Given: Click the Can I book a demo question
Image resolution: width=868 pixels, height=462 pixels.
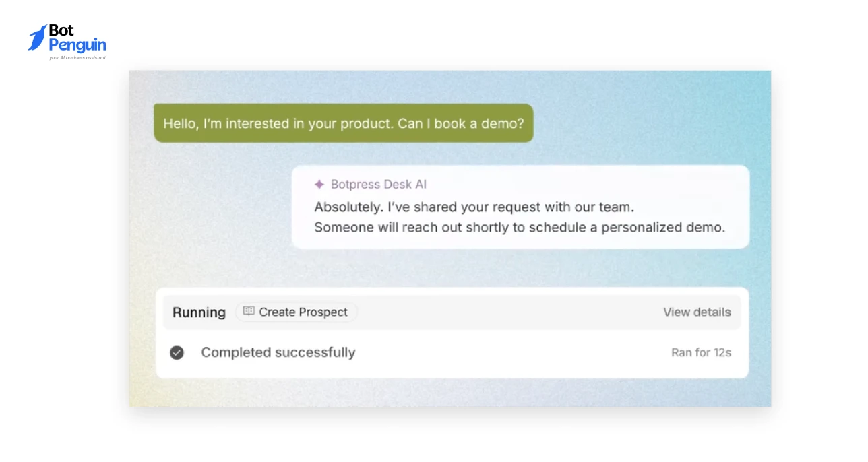Looking at the screenshot, I should coord(460,124).
